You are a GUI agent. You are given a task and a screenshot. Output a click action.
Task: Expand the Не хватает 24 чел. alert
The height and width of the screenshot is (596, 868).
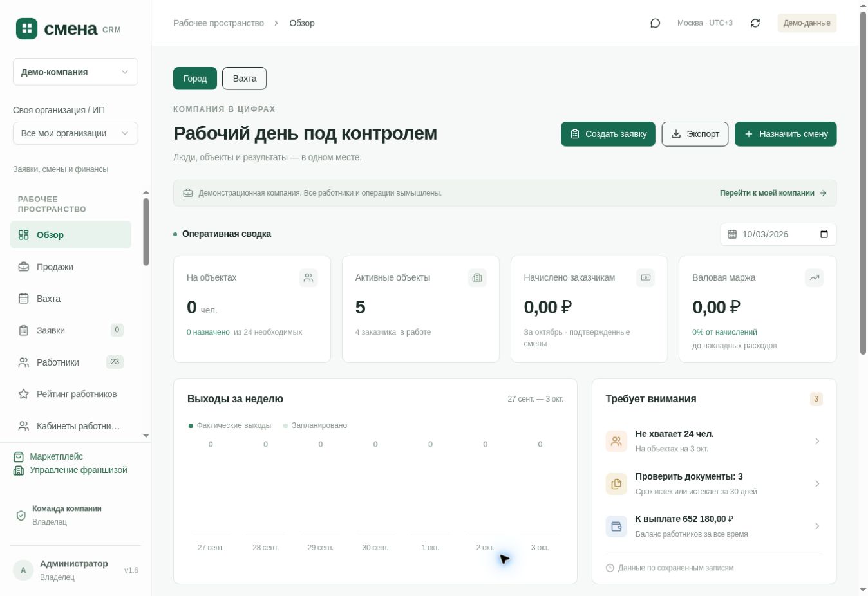pyautogui.click(x=714, y=442)
